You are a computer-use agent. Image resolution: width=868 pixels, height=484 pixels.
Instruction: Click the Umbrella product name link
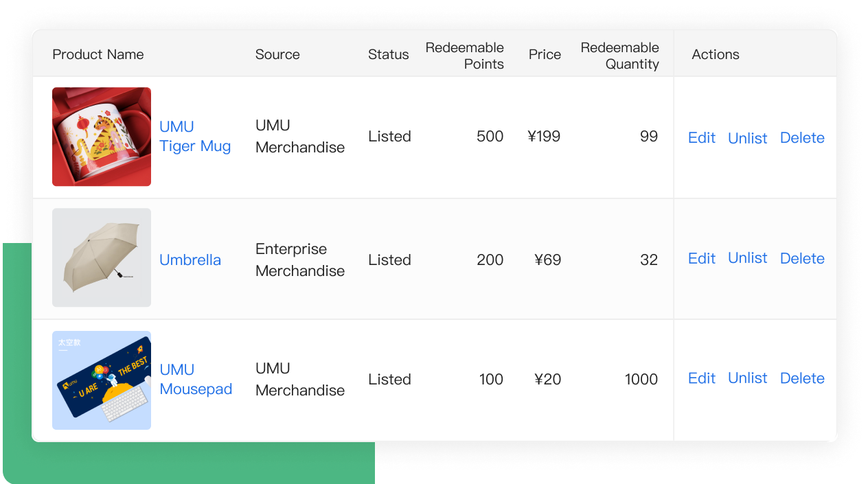click(190, 260)
